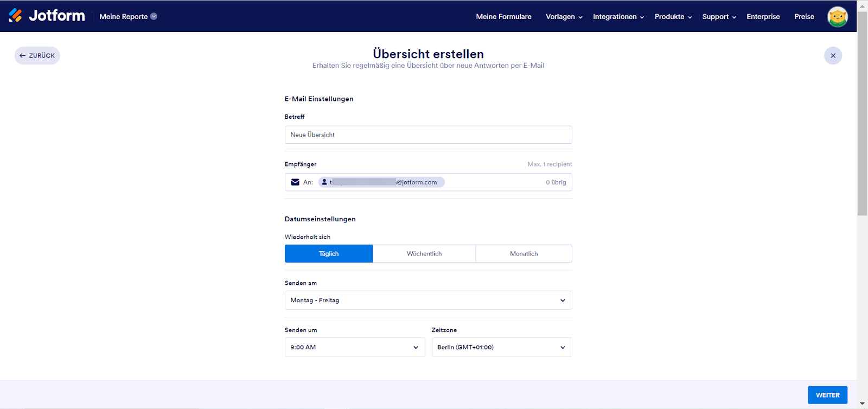868x409 pixels.
Task: Close the overview dialog with X icon
Action: click(833, 56)
